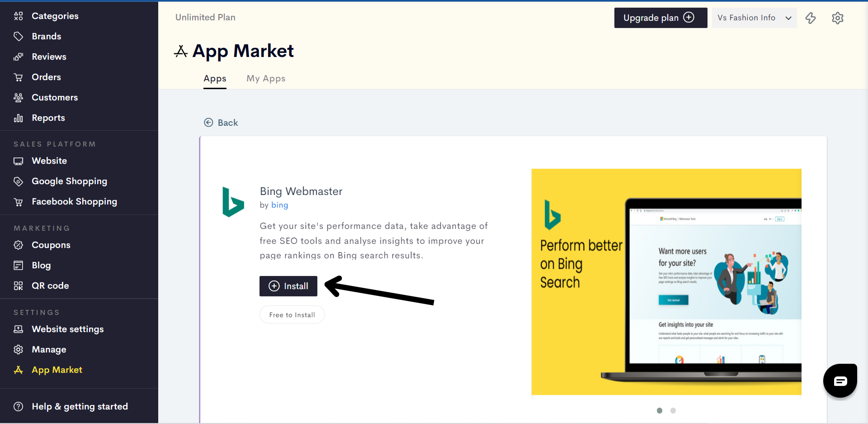Click the QR code icon
The width and height of the screenshot is (868, 424).
[18, 286]
